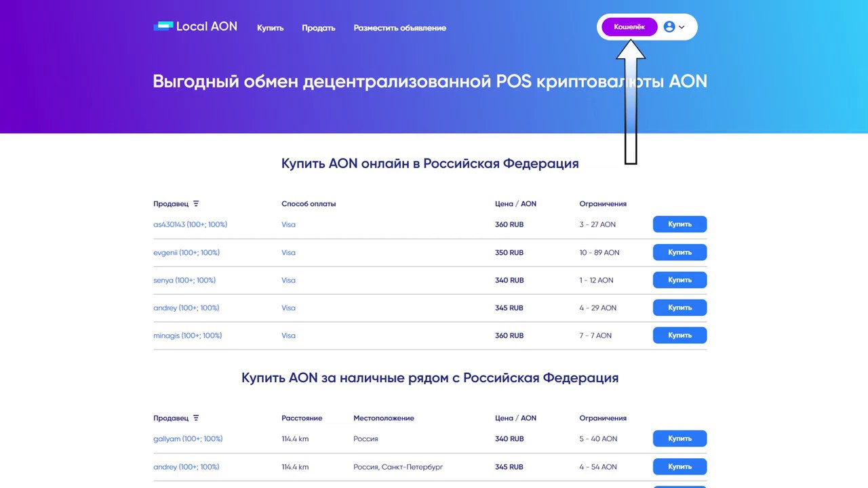The image size is (868, 488).
Task: Open Разместить объявление menu item
Action: tap(400, 28)
